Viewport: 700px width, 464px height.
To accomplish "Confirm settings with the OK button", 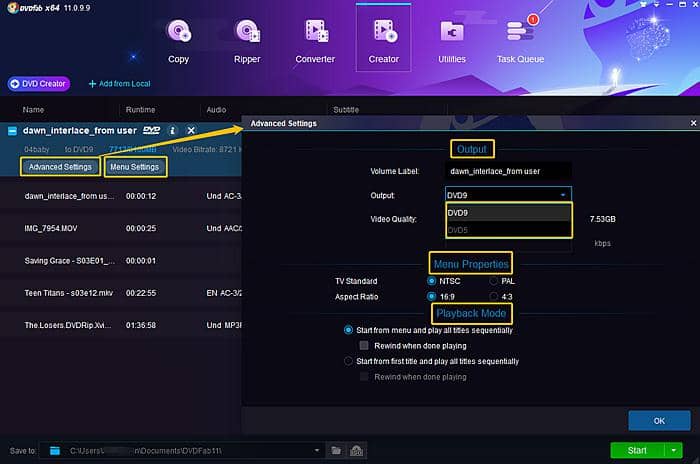I will pyautogui.click(x=658, y=420).
